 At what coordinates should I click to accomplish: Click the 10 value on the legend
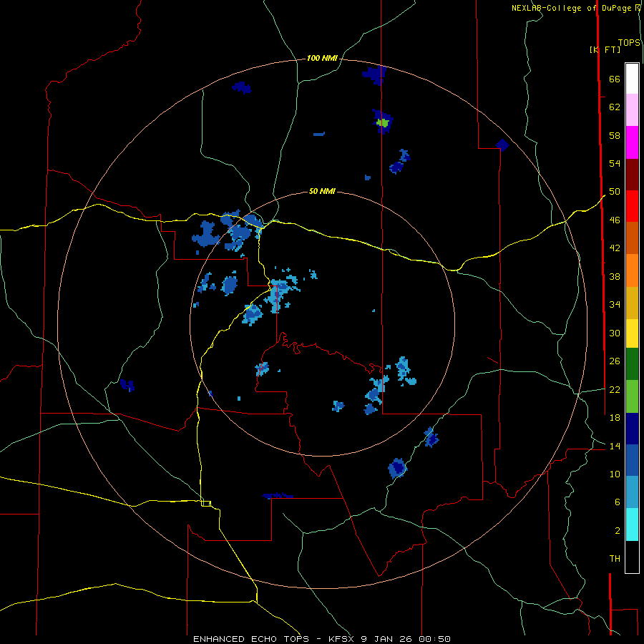tap(615, 474)
